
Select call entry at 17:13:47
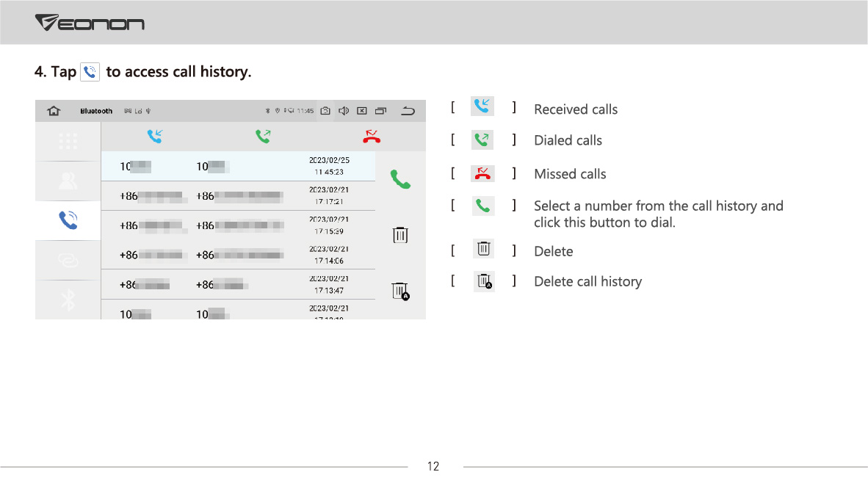tap(238, 284)
